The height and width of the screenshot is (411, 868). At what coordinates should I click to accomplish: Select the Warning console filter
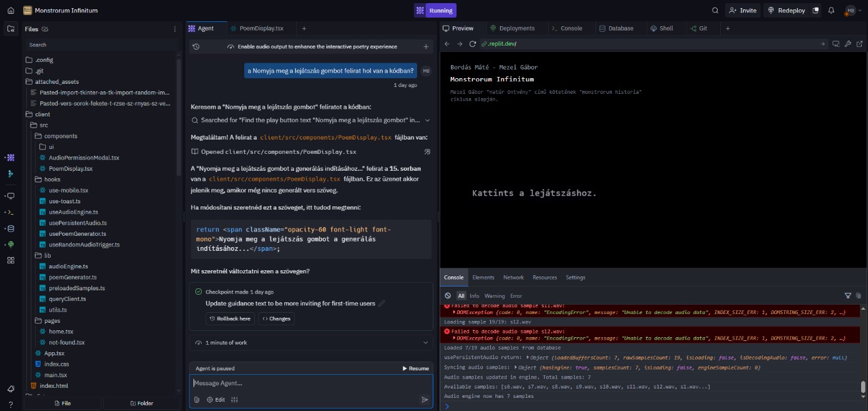tap(494, 296)
